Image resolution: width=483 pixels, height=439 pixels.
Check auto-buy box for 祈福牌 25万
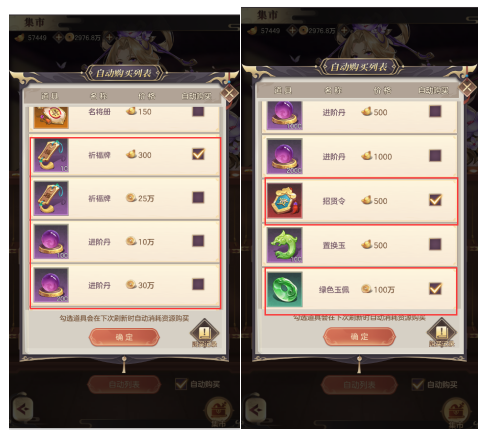pos(198,197)
